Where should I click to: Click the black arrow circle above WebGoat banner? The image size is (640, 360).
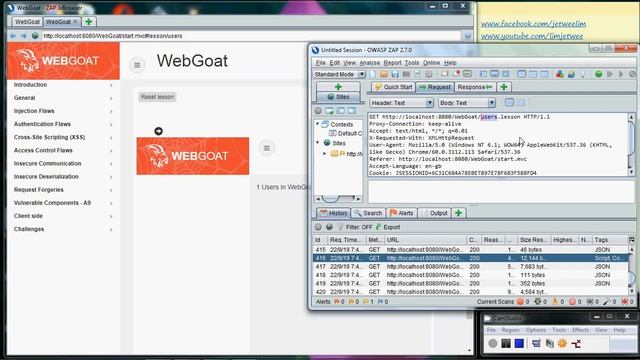(x=158, y=131)
